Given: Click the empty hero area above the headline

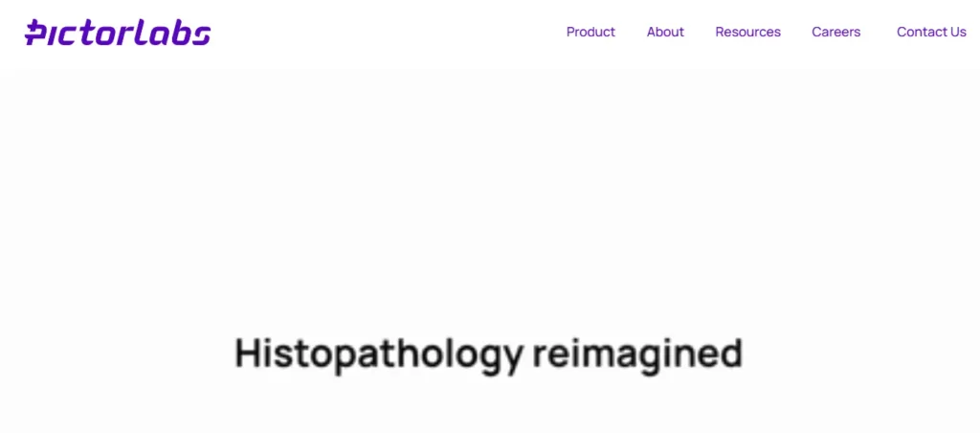Looking at the screenshot, I should 490,200.
